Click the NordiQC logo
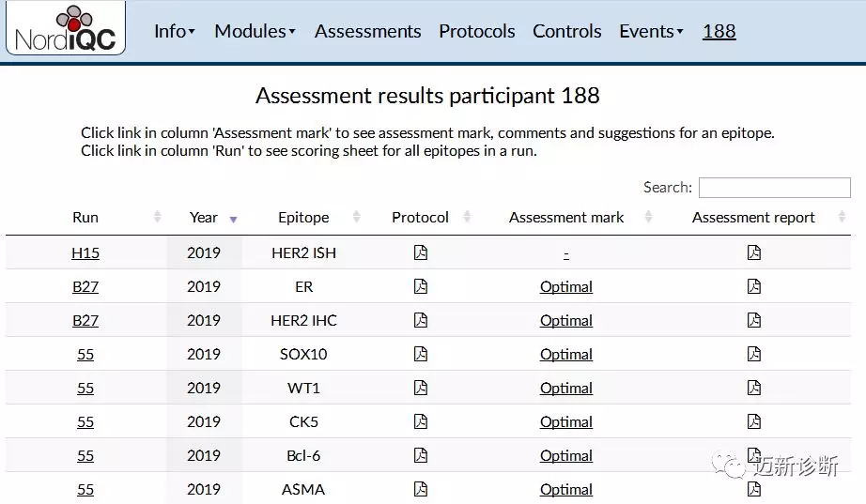The image size is (866, 504). [x=66, y=29]
